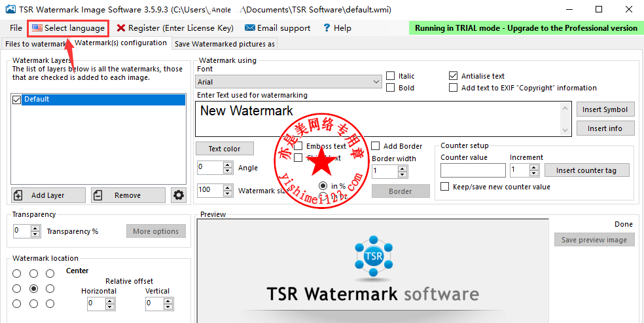Select the Default layer row
Screen dimensions: 644x323
(103, 100)
